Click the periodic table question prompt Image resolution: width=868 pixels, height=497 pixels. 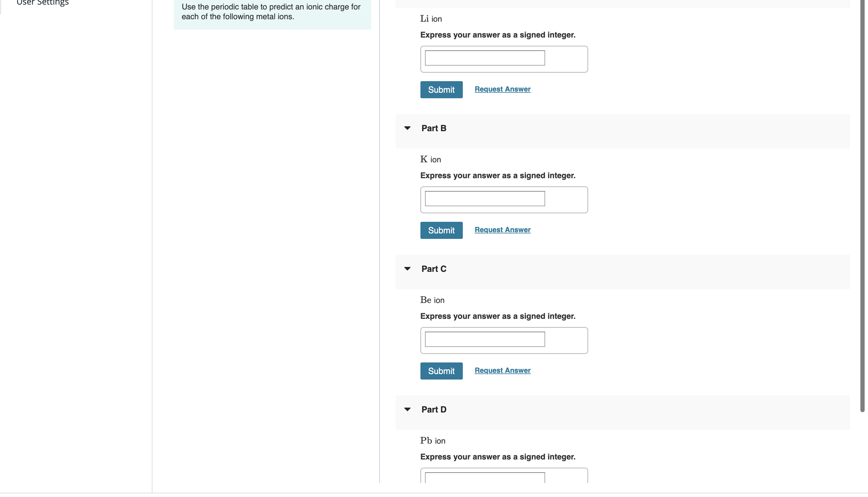[271, 12]
